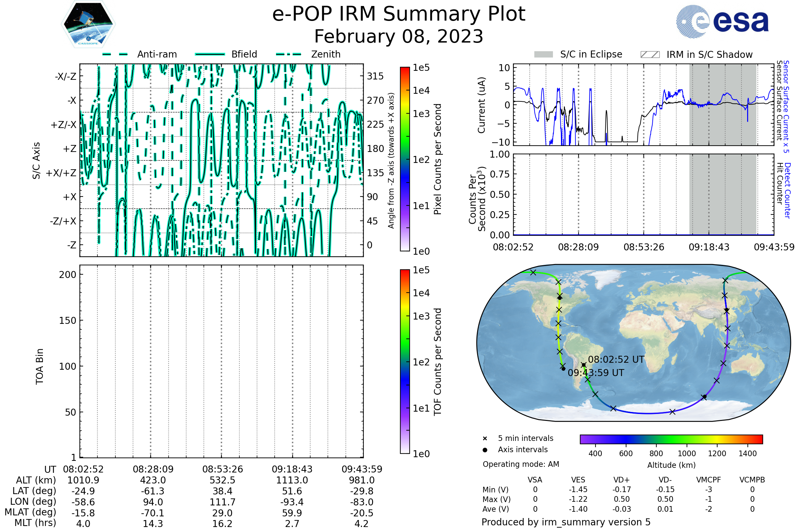The width and height of the screenshot is (798, 532).
Task: Click the altitude colorbar under the map
Action: click(x=671, y=439)
